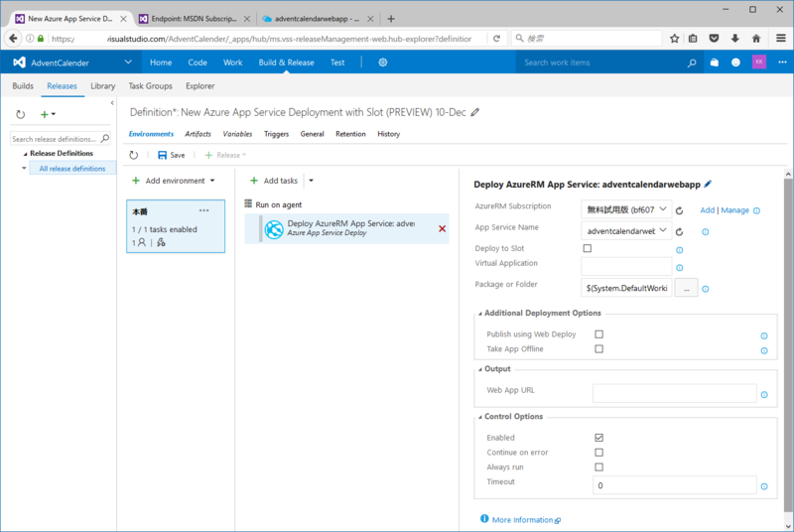Viewport: 794px width, 532px height.
Task: Check Always run option
Action: click(599, 466)
